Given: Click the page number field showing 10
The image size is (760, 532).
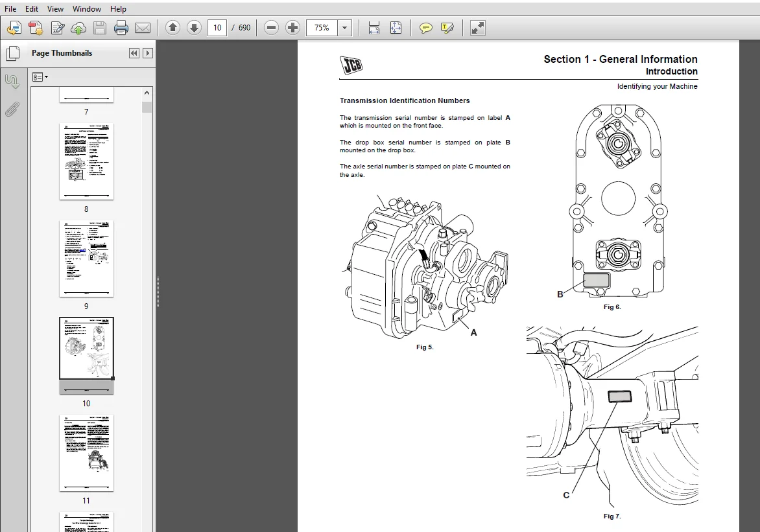Looking at the screenshot, I should (217, 28).
